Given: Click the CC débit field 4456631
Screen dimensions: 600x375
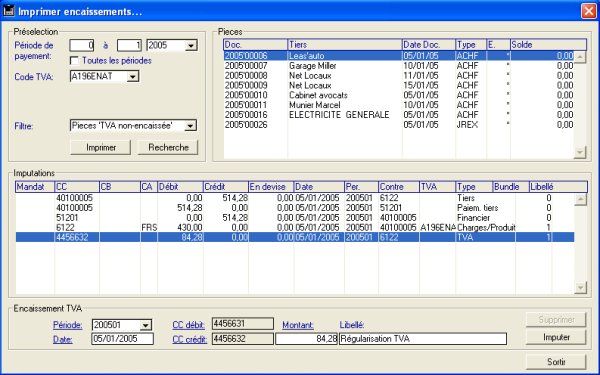Looking at the screenshot, I should point(243,324).
